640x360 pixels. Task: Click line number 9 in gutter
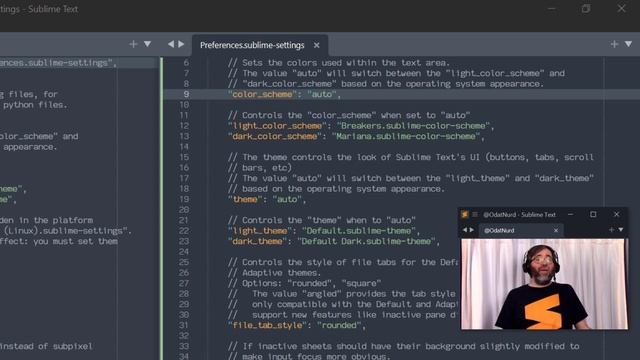coord(186,94)
